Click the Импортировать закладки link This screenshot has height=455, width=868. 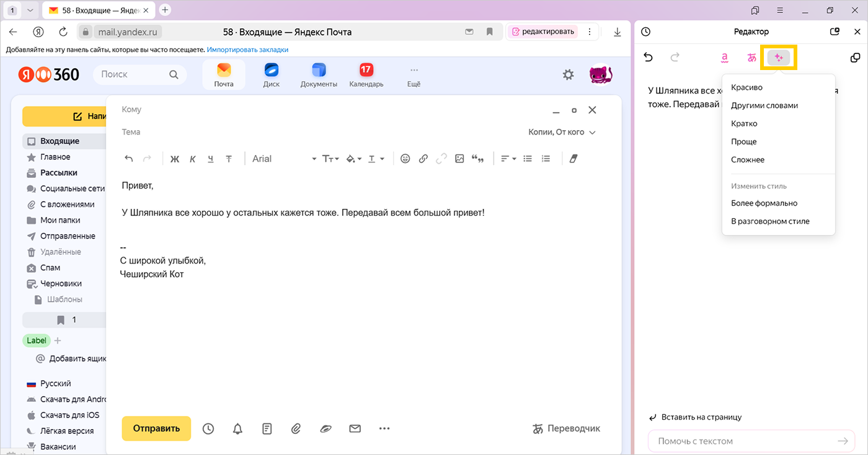pos(247,50)
